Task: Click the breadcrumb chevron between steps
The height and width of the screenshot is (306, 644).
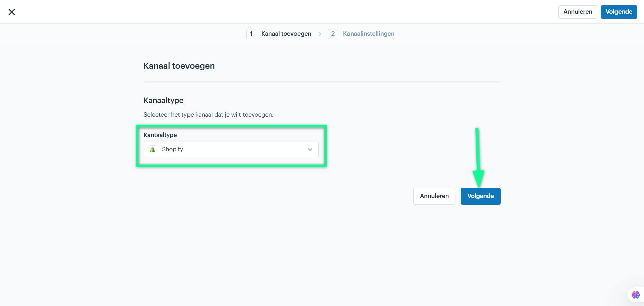Action: point(320,34)
